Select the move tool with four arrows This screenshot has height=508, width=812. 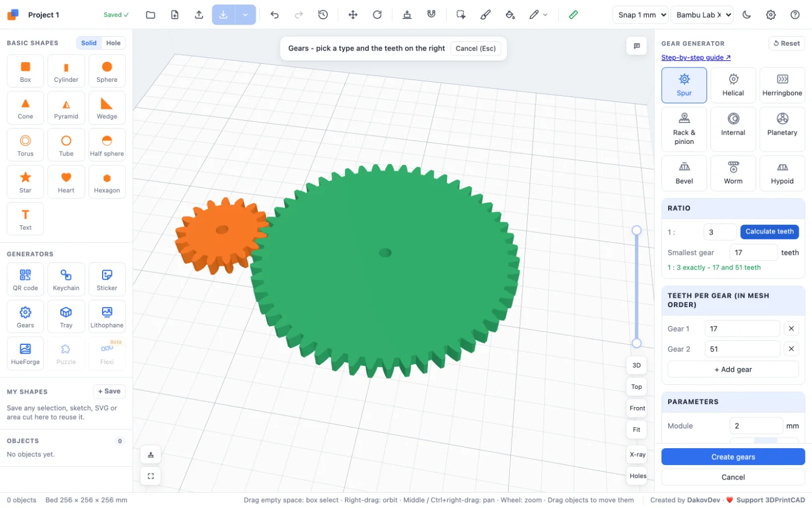pyautogui.click(x=353, y=15)
